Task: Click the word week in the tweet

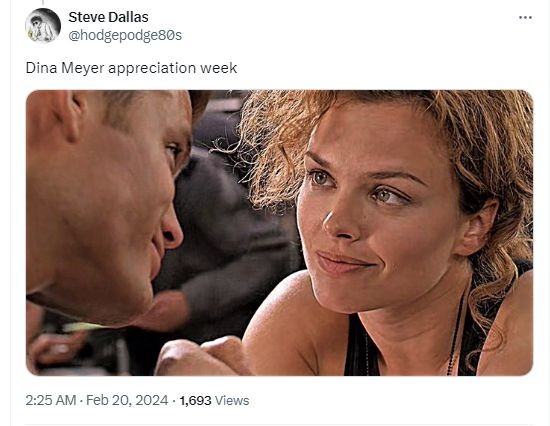Action: point(219,68)
